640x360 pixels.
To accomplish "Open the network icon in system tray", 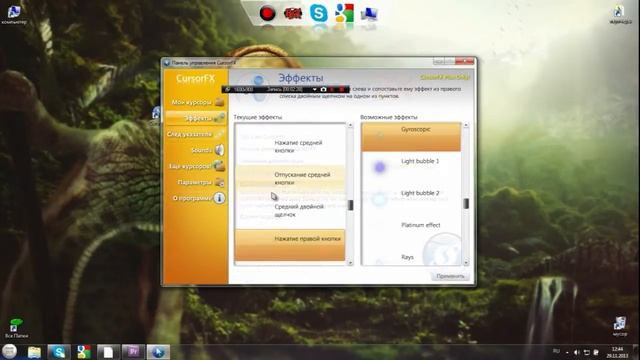I will click(587, 352).
